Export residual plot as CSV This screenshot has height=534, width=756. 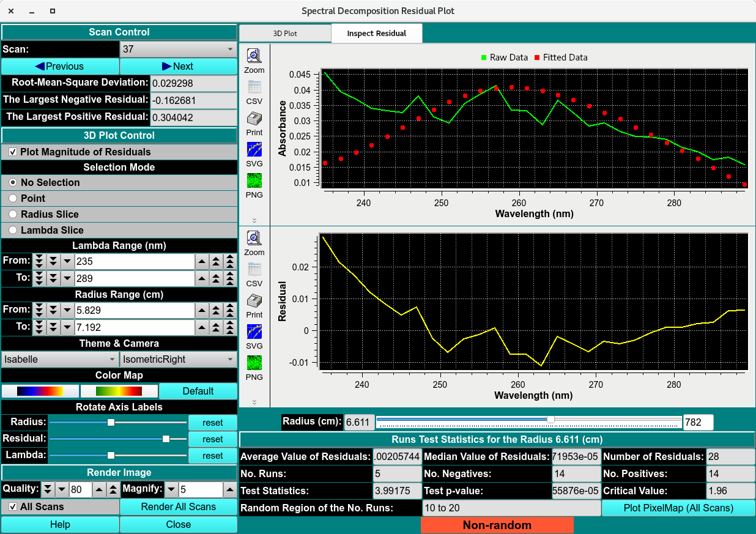(x=254, y=270)
